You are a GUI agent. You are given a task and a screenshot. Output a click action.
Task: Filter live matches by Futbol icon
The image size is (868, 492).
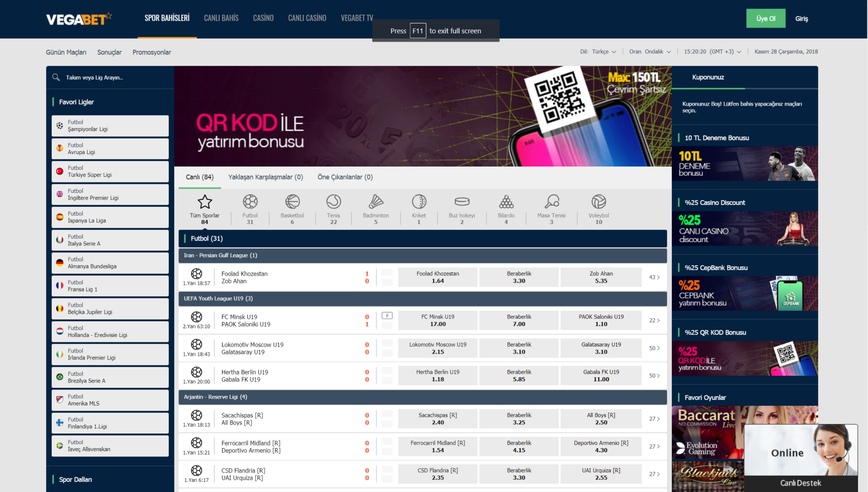(x=250, y=202)
